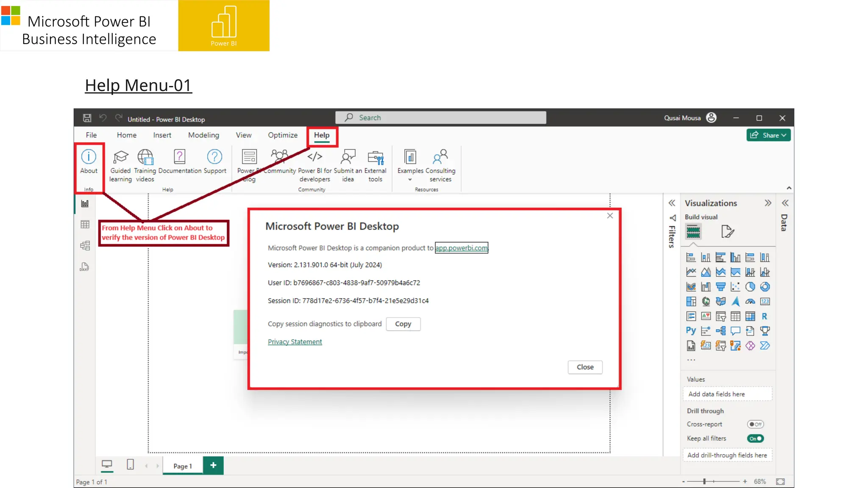Select the Scatter chart visual
Viewport: 868px width, 488px height.
735,287
